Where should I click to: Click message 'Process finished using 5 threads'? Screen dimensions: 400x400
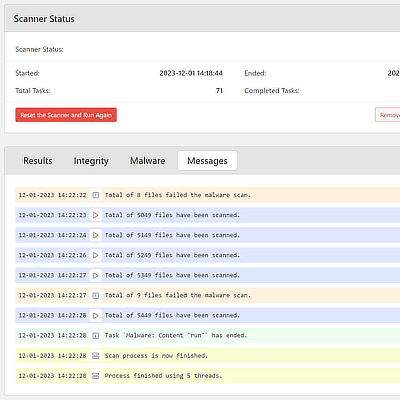[x=163, y=376]
